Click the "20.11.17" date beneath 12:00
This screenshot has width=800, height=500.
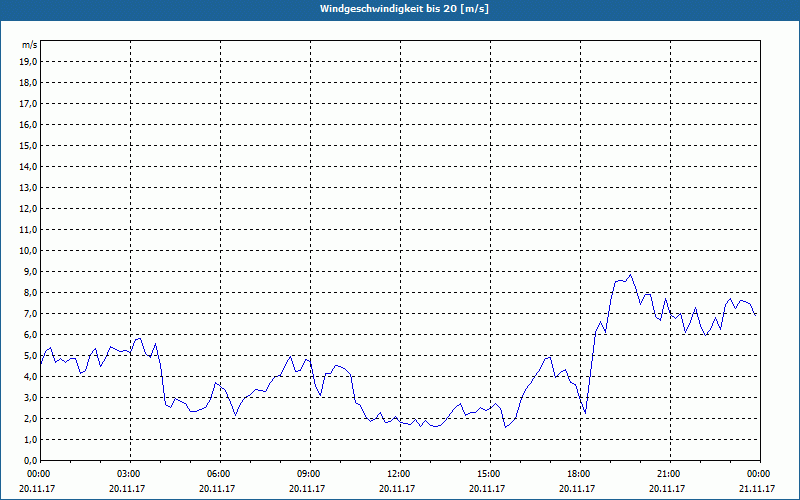[x=397, y=488]
